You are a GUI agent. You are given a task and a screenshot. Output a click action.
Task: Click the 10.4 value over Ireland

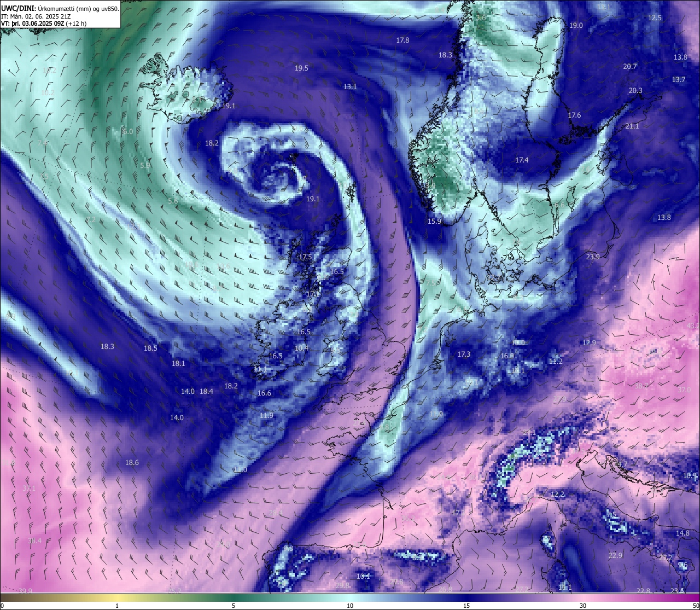coord(301,348)
